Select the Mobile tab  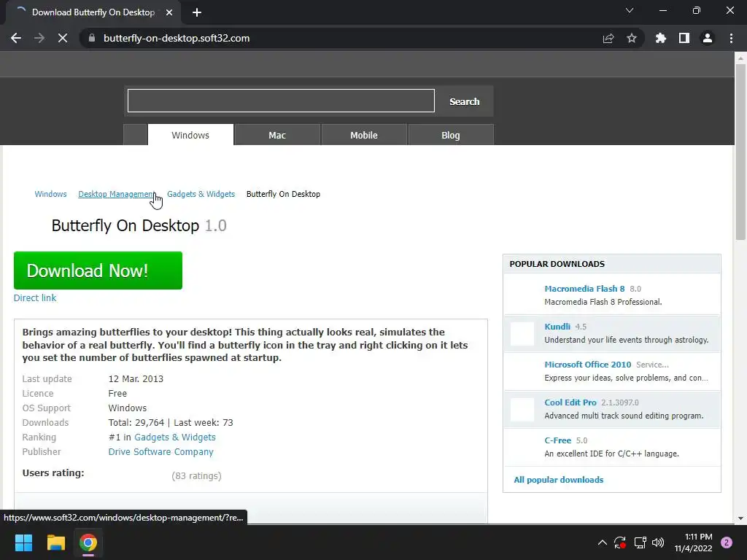click(364, 135)
